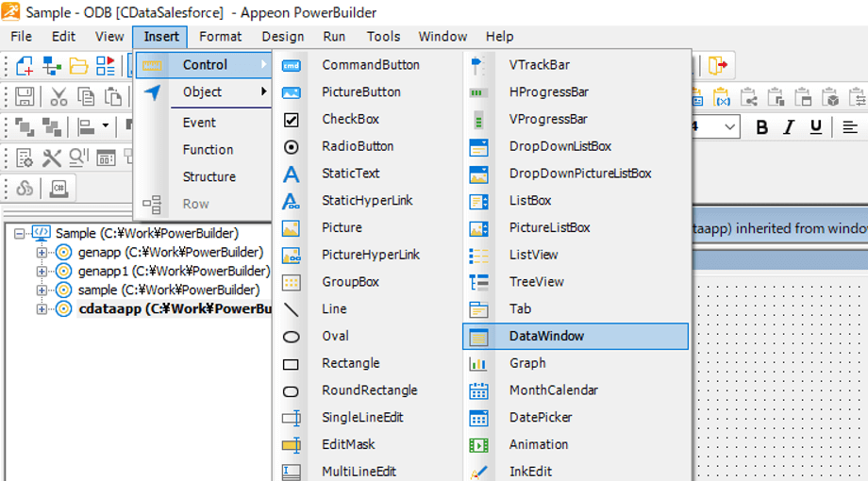Toggle Italic text formatting
868x481 pixels.
(x=789, y=127)
